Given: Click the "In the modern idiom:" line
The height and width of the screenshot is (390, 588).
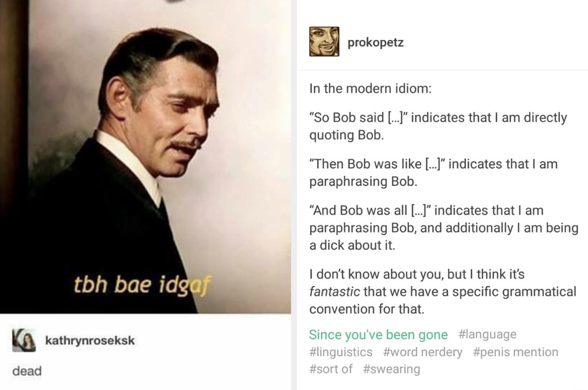Looking at the screenshot, I should coord(370,88).
